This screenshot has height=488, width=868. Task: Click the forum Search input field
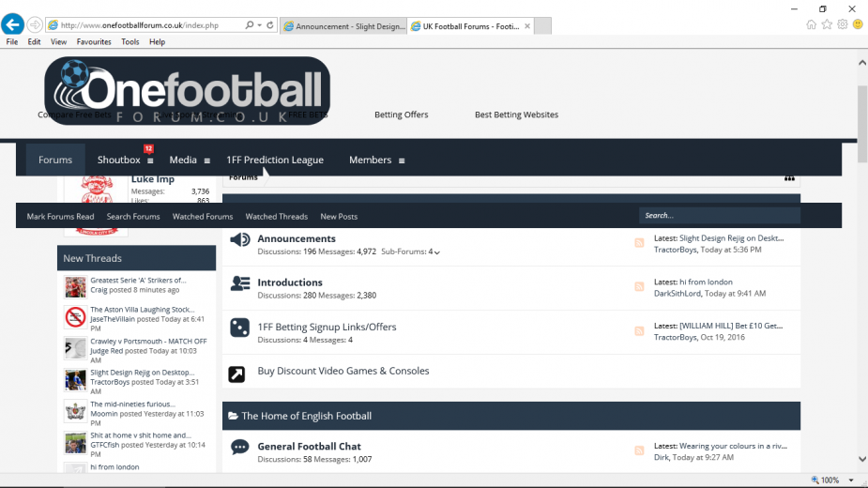click(720, 216)
